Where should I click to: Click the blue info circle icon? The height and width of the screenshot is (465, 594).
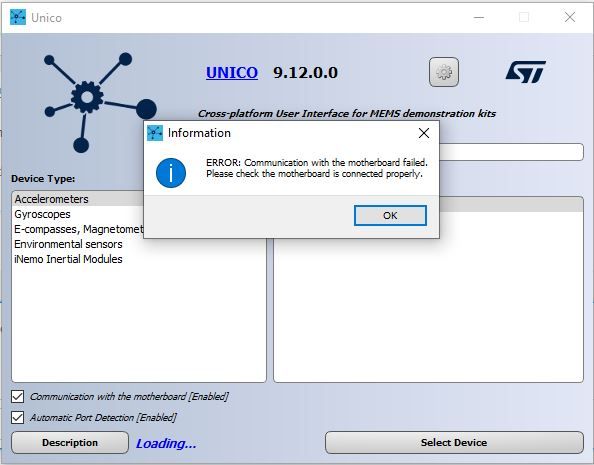point(171,173)
